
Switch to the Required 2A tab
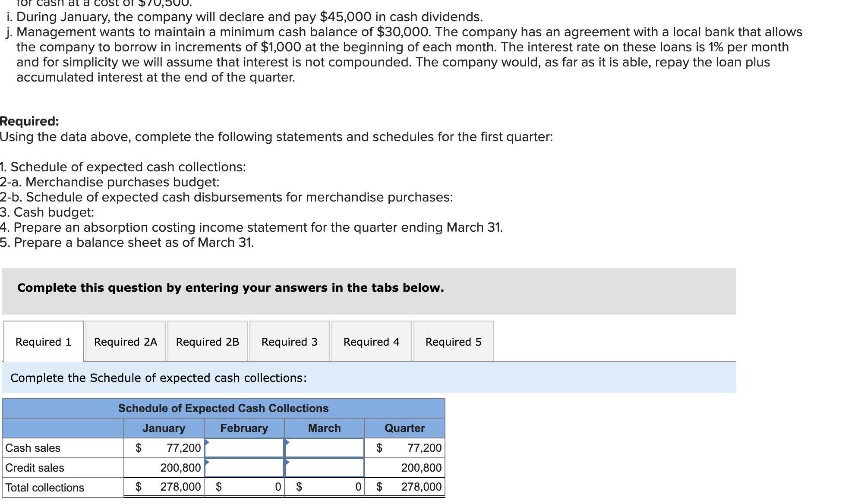pyautogui.click(x=125, y=342)
